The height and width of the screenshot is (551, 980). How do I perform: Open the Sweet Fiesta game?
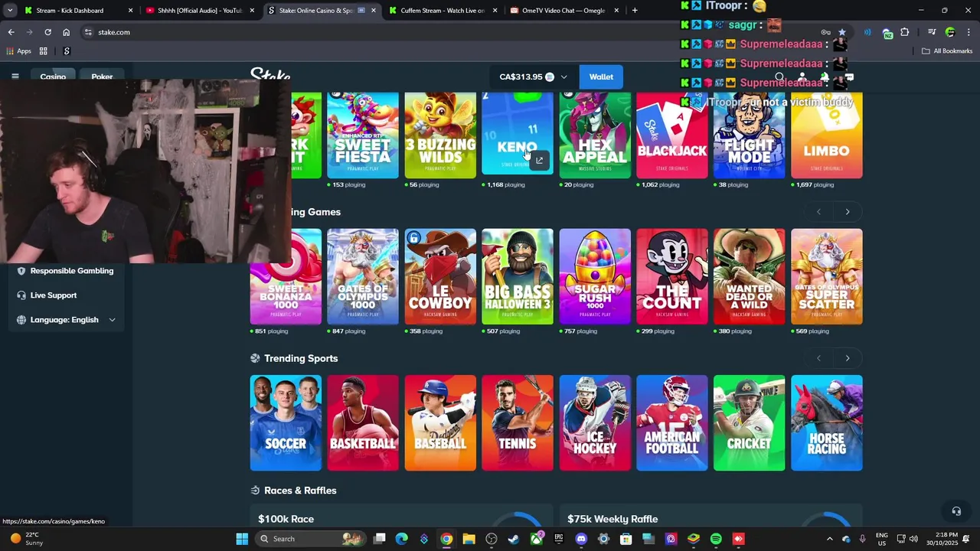click(363, 135)
